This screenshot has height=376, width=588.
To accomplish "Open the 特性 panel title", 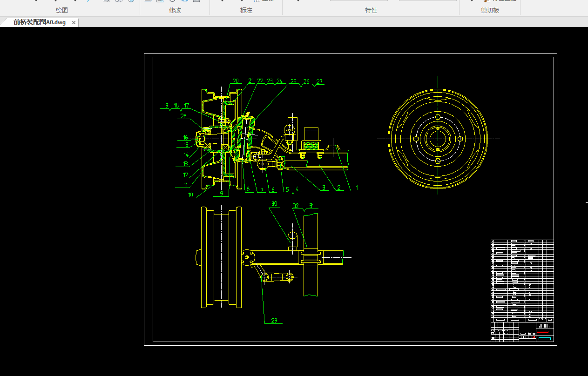I will [371, 10].
